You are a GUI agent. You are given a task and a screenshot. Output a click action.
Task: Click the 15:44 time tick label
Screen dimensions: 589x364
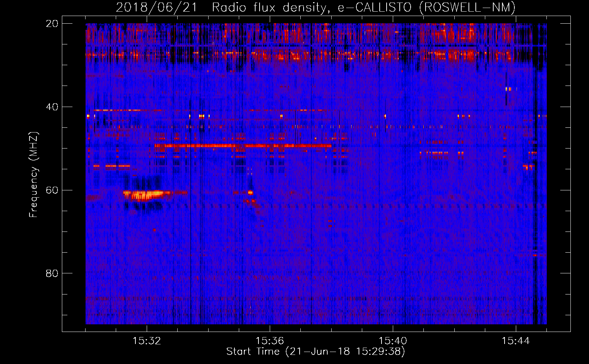[516, 341]
